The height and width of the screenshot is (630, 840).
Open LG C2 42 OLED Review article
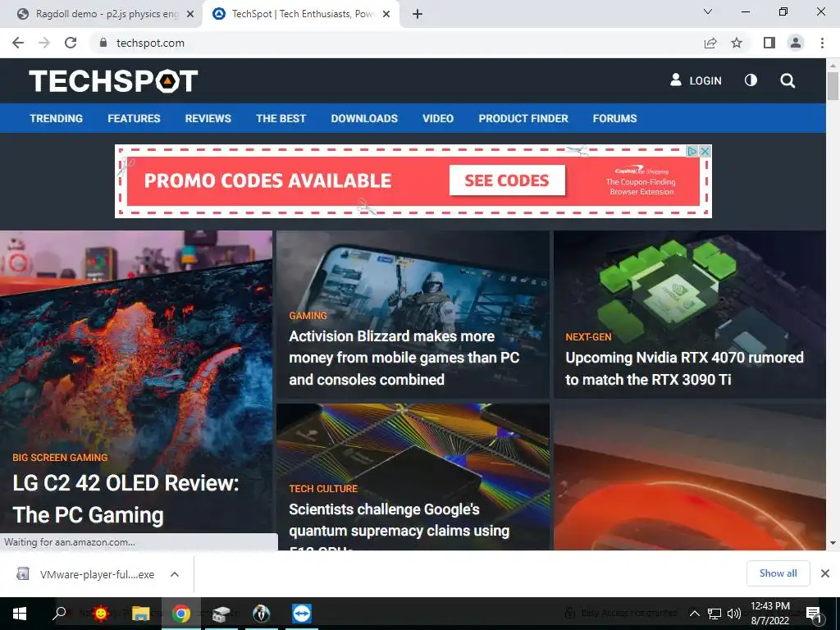[x=126, y=499]
